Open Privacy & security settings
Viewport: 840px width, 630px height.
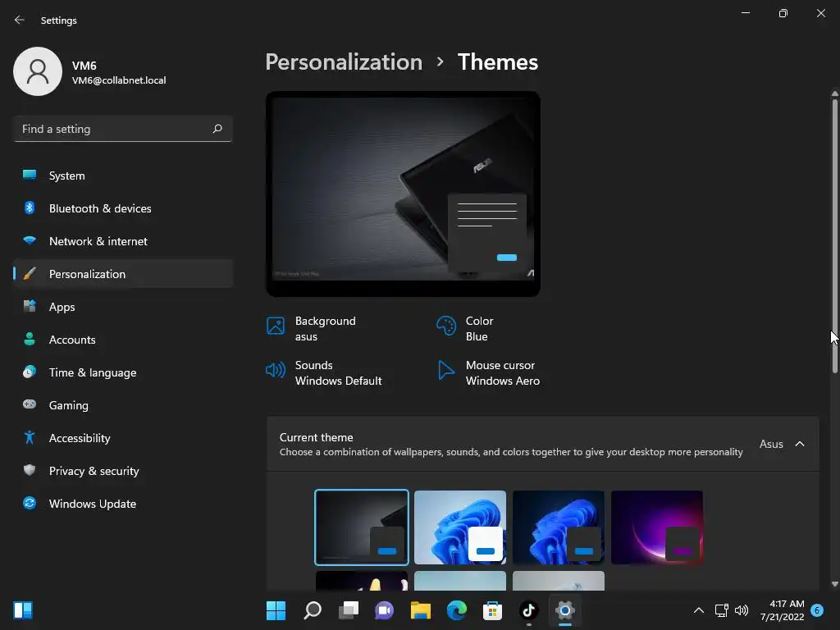[123, 471]
